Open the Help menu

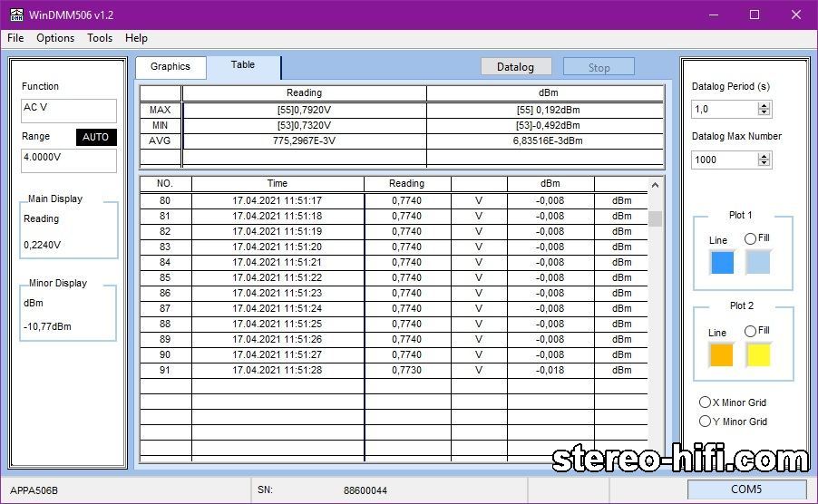[x=136, y=38]
